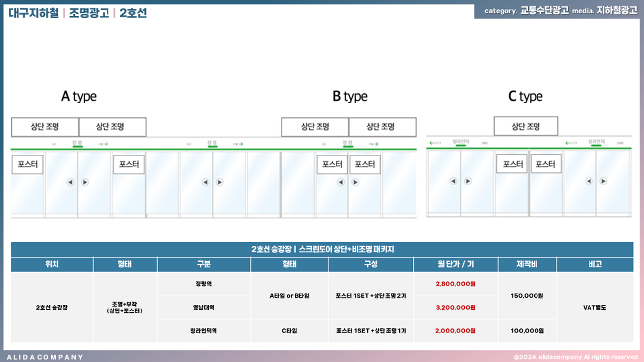The height and width of the screenshot is (362, 644).
Task: Select the 상단 조명 box under C type
Action: point(526,126)
